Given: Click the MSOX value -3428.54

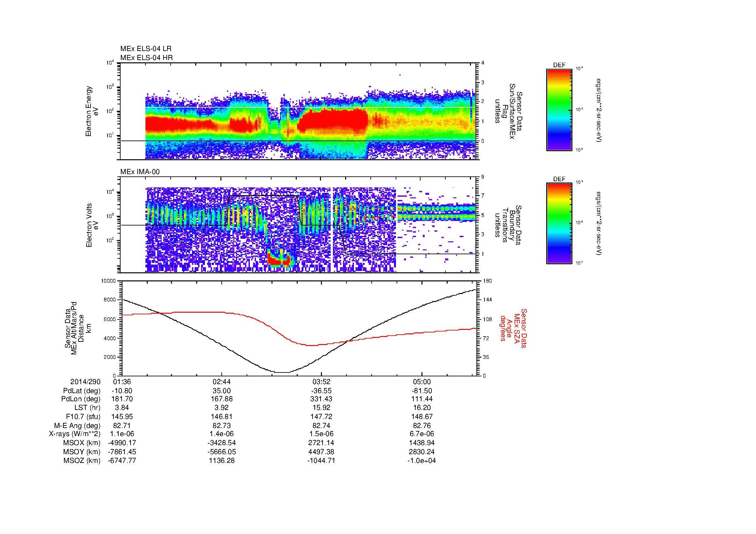Looking at the screenshot, I should pyautogui.click(x=222, y=443).
